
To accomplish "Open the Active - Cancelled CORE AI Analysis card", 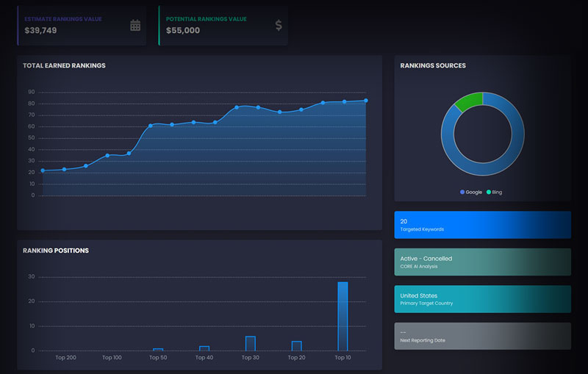I will click(482, 262).
